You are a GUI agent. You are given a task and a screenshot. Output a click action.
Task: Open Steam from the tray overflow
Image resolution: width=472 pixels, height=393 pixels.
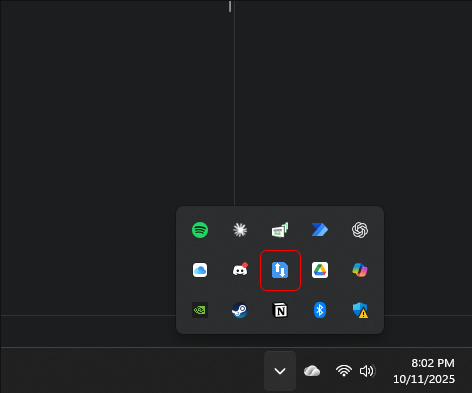click(x=240, y=310)
